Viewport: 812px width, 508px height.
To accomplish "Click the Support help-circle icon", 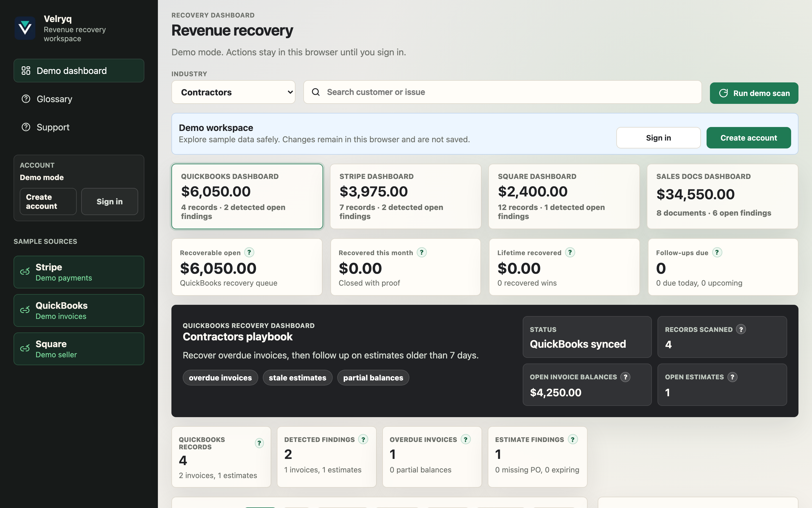I will pyautogui.click(x=26, y=127).
